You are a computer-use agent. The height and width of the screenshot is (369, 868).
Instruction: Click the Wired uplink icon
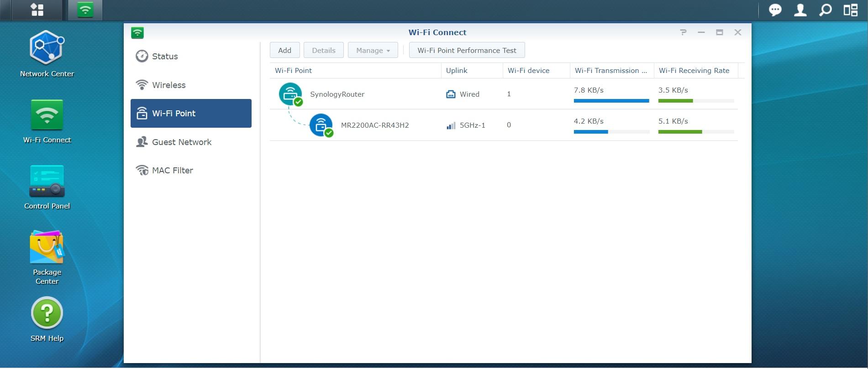451,94
